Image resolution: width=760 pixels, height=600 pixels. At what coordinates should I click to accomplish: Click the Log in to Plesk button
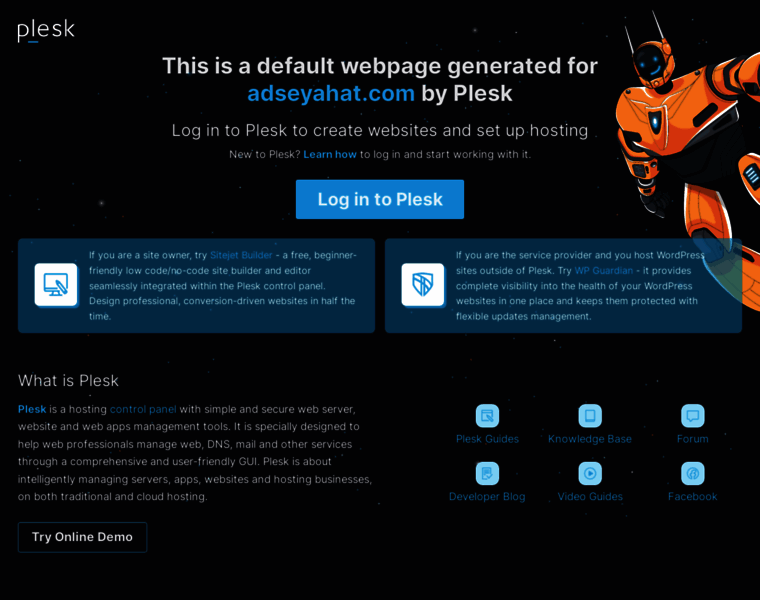click(380, 199)
